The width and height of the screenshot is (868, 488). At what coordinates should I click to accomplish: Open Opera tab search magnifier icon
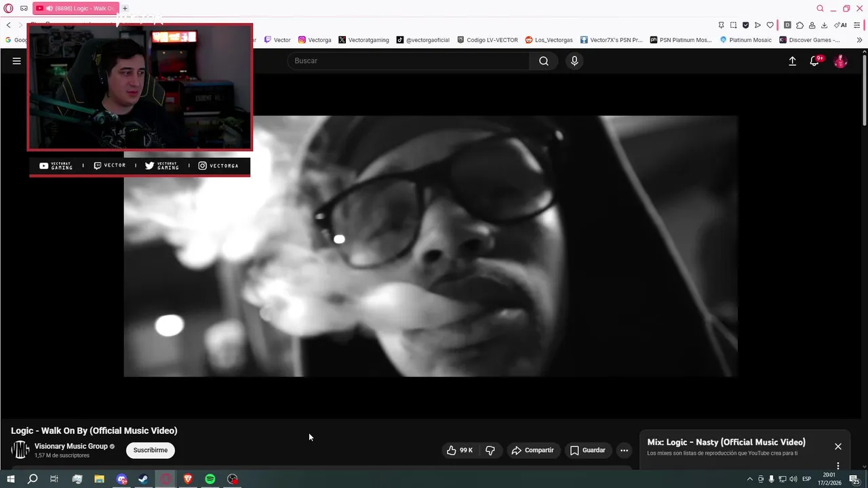point(821,8)
